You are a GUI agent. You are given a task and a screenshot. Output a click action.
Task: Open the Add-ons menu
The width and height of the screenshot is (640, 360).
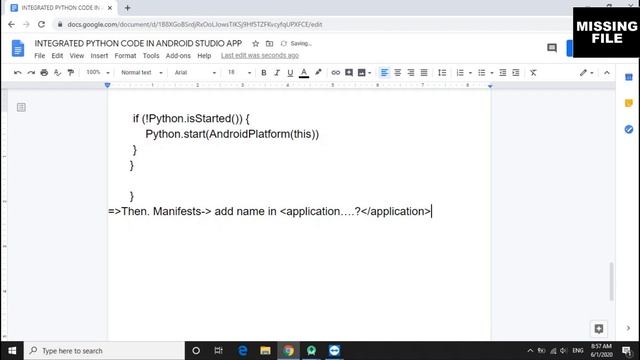tap(178, 56)
